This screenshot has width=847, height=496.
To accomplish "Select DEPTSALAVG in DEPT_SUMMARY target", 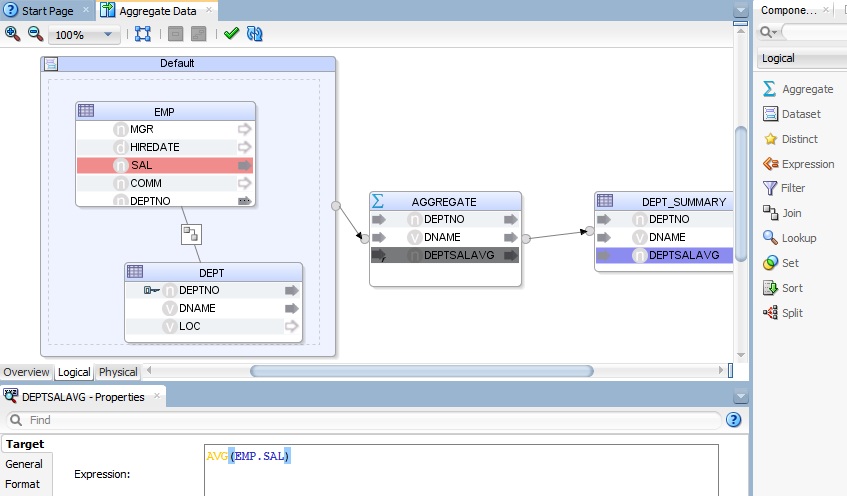I will point(664,255).
